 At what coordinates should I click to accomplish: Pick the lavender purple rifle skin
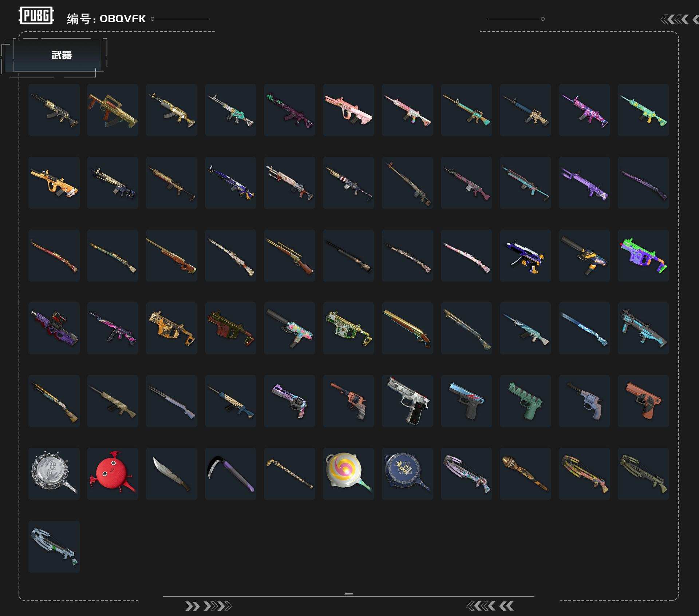pyautogui.click(x=584, y=183)
